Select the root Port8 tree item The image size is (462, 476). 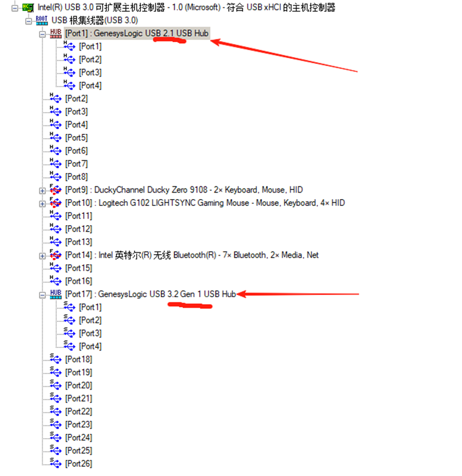[76, 177]
